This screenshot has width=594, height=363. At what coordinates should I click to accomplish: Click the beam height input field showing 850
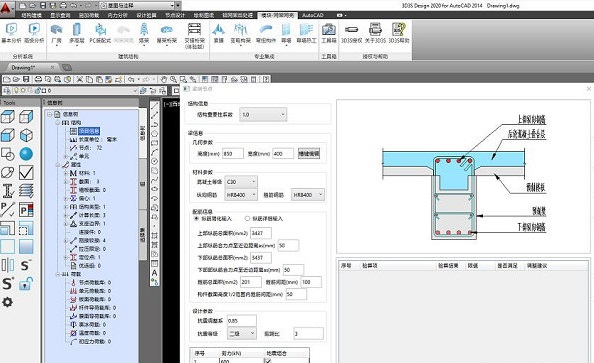pos(233,153)
